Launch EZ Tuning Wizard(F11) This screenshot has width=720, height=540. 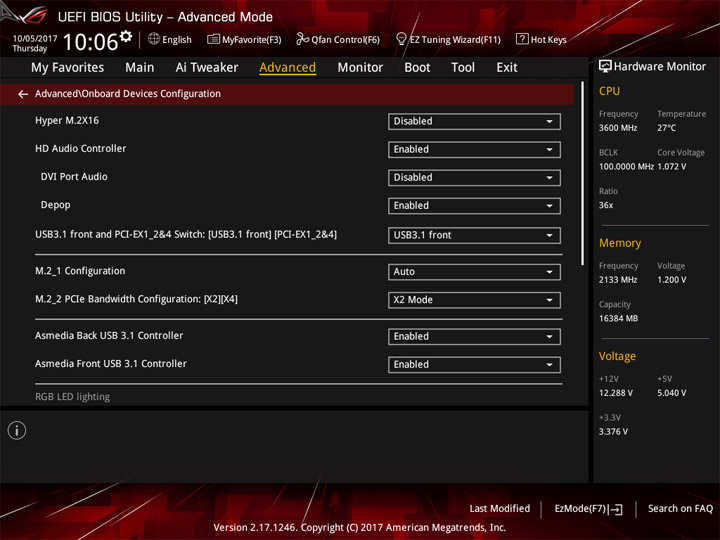coord(449,39)
